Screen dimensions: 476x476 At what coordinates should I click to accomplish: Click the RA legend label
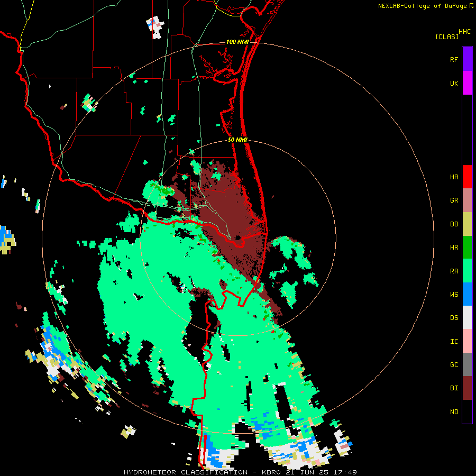click(454, 271)
